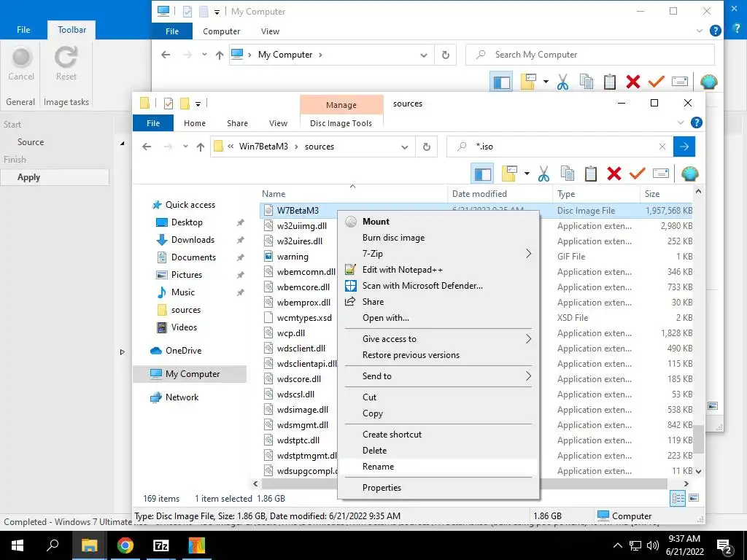Click red X icon in My Computer toolbar
This screenshot has height=560, width=747.
(633, 82)
